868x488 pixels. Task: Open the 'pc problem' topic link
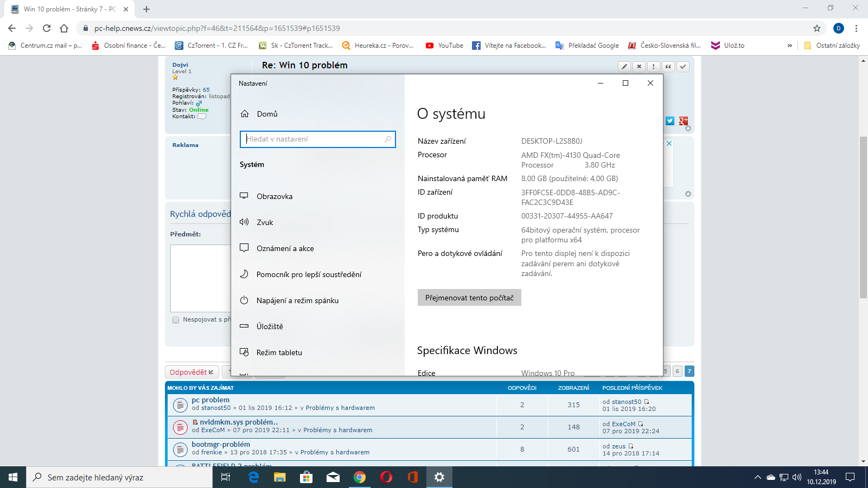coord(210,400)
